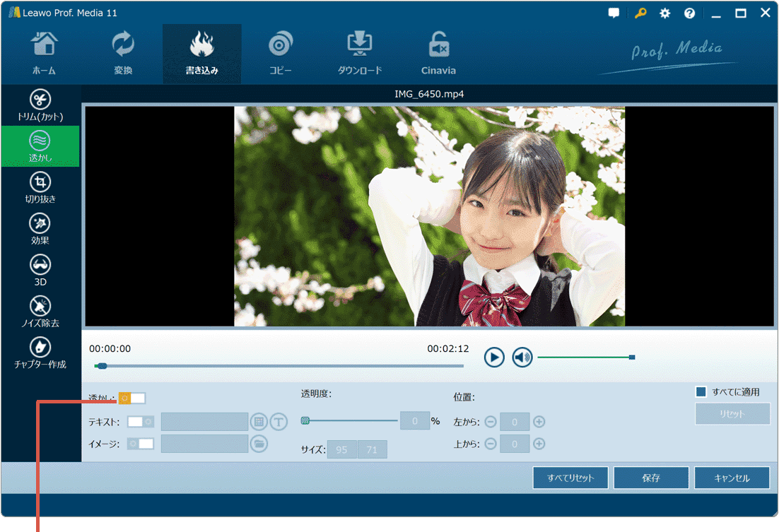Increase the 左から position value
Image resolution: width=779 pixels, height=532 pixels.
coord(539,422)
